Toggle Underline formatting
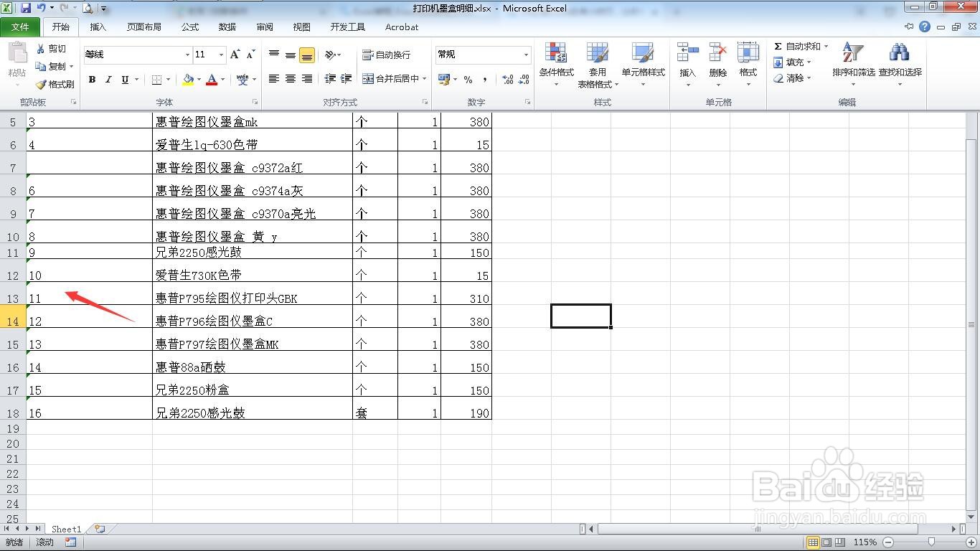 tap(125, 80)
